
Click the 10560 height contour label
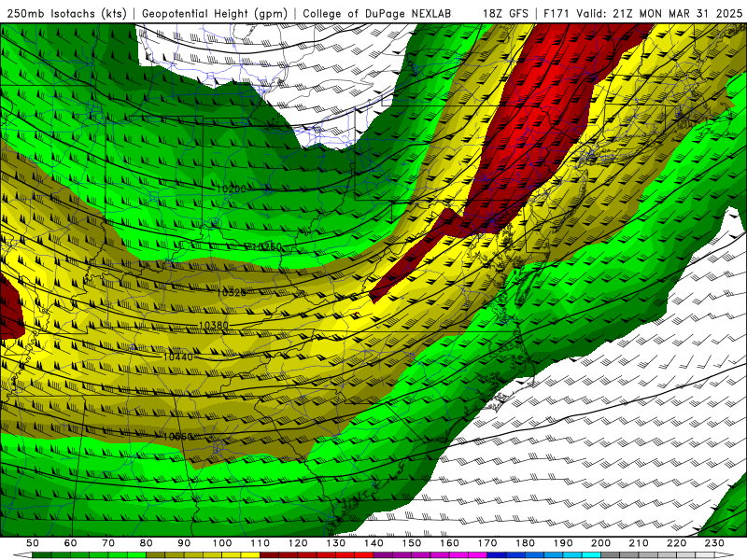pyautogui.click(x=178, y=437)
